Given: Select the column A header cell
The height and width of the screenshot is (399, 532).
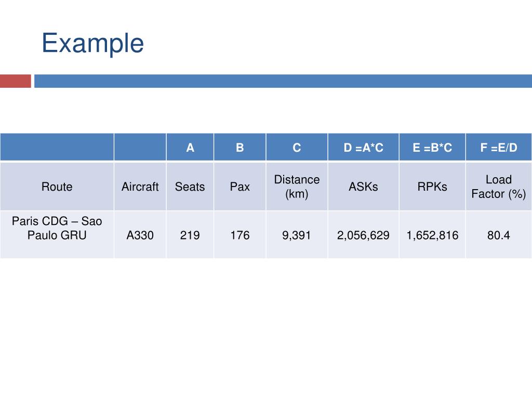Looking at the screenshot, I should 190,148.
